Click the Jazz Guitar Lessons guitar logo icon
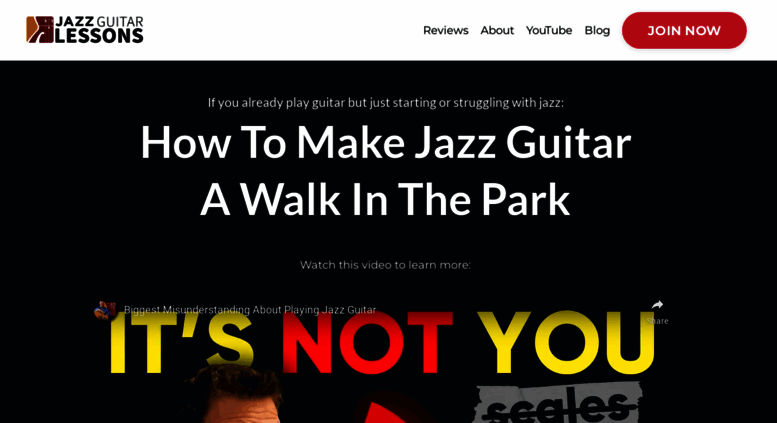Viewport: 777px width, 423px height. pyautogui.click(x=40, y=30)
